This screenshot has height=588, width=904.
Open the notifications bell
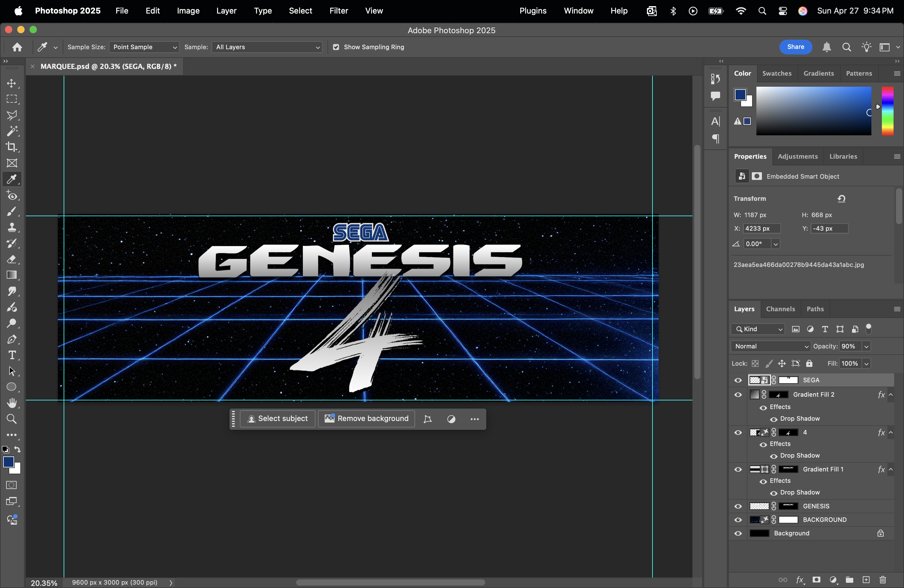827,47
